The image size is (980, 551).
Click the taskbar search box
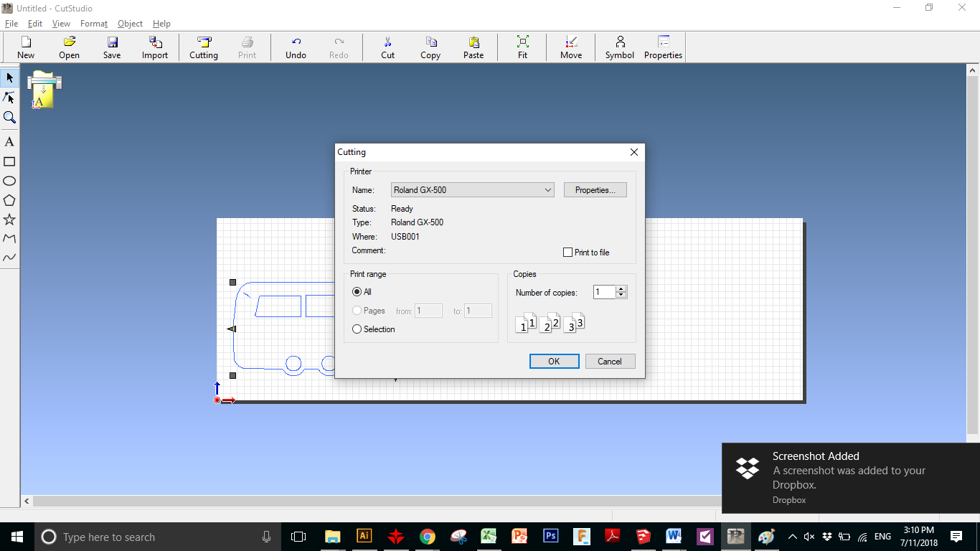pos(159,537)
